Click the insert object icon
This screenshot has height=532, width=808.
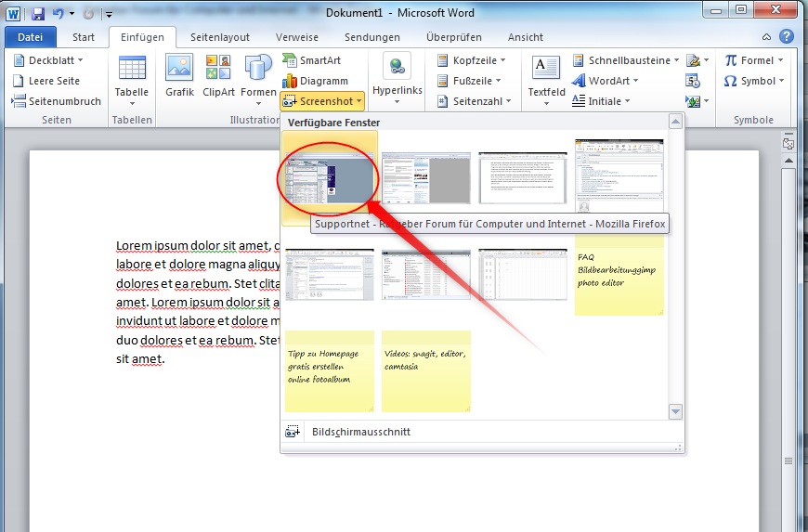coord(693,101)
